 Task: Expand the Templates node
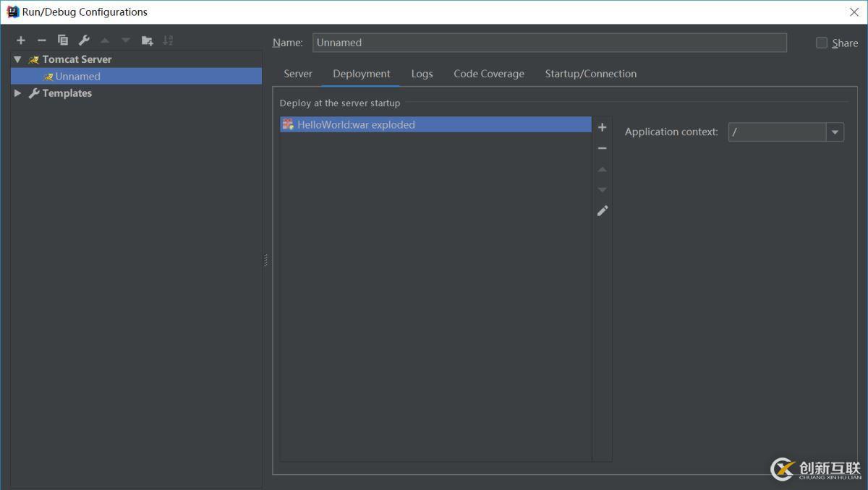(x=17, y=93)
